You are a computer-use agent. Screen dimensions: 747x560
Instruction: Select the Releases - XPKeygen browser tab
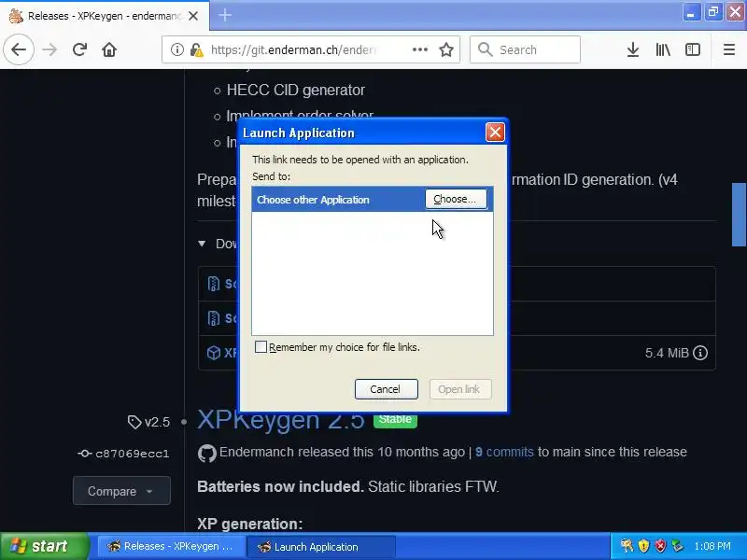[105, 16]
